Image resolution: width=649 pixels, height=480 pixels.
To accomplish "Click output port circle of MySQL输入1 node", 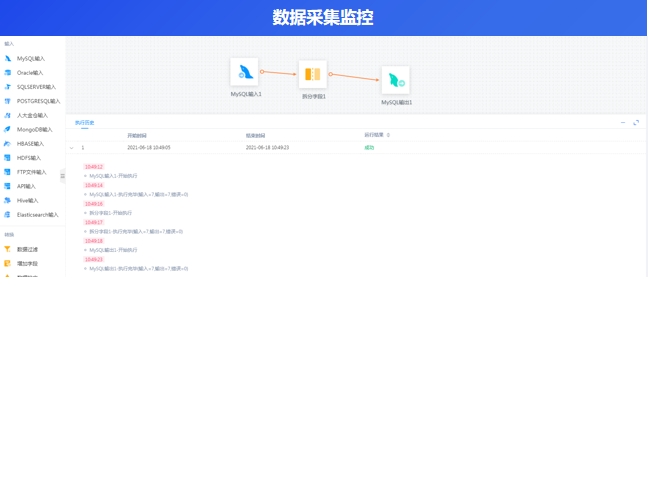I will (262, 72).
